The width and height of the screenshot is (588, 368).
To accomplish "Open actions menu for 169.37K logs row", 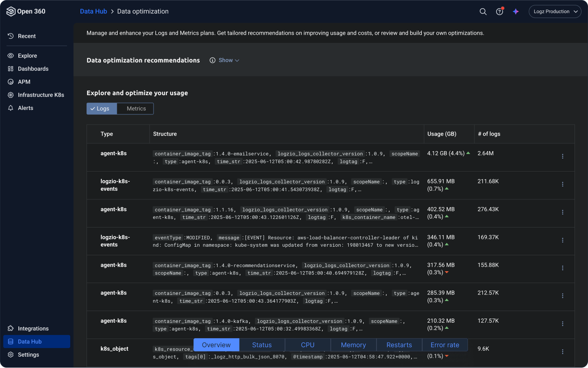I will 563,240.
